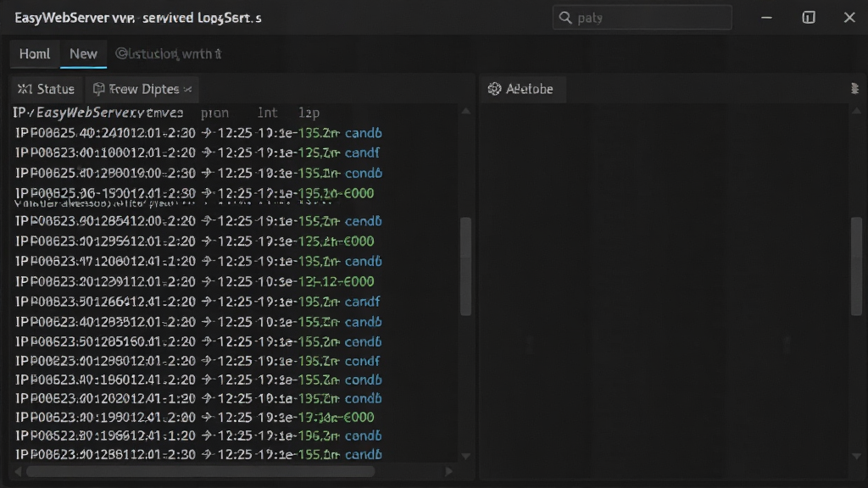The height and width of the screenshot is (488, 868).
Task: Click the arrow icon in row P00623.471206012
Action: [207, 261]
